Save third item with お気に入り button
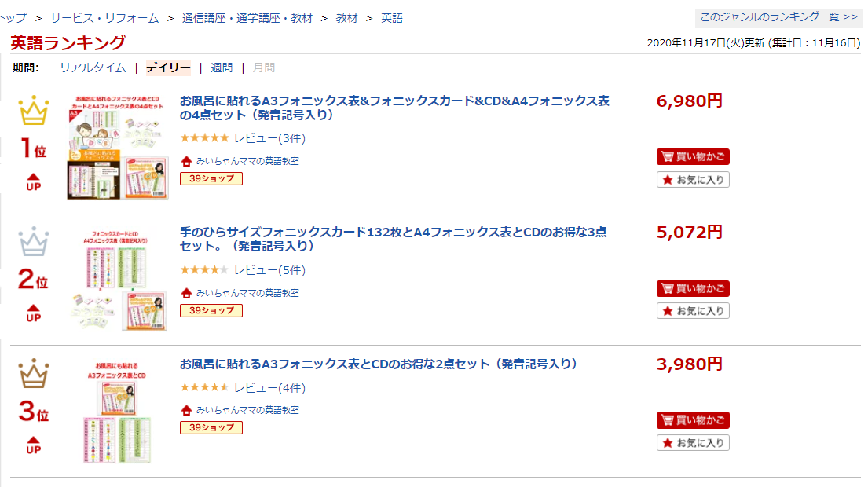Viewport: 868px width, 487px height. [x=693, y=443]
